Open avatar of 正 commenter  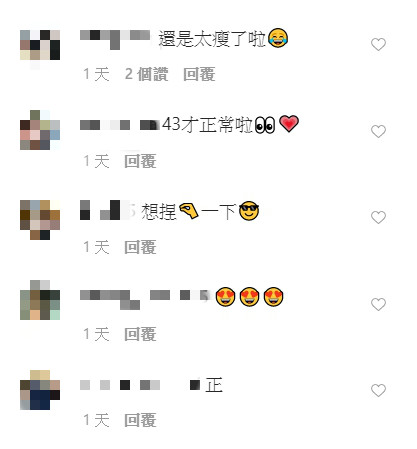pyautogui.click(x=40, y=390)
